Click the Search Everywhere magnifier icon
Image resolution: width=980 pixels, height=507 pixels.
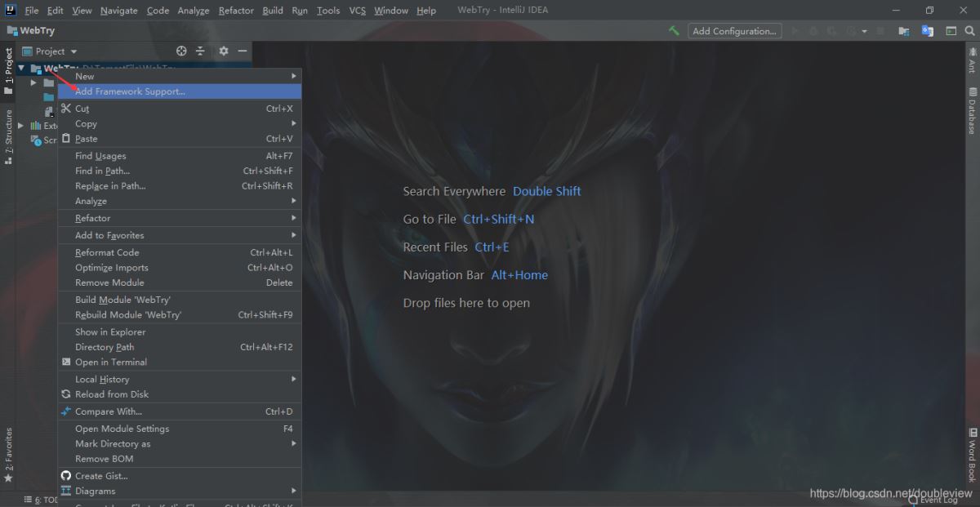click(969, 31)
